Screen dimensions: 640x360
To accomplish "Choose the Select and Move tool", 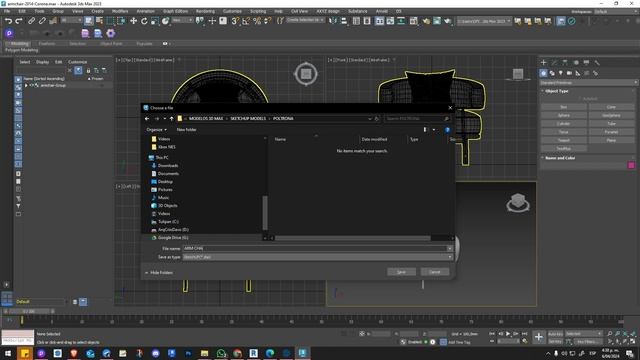I will [133, 21].
